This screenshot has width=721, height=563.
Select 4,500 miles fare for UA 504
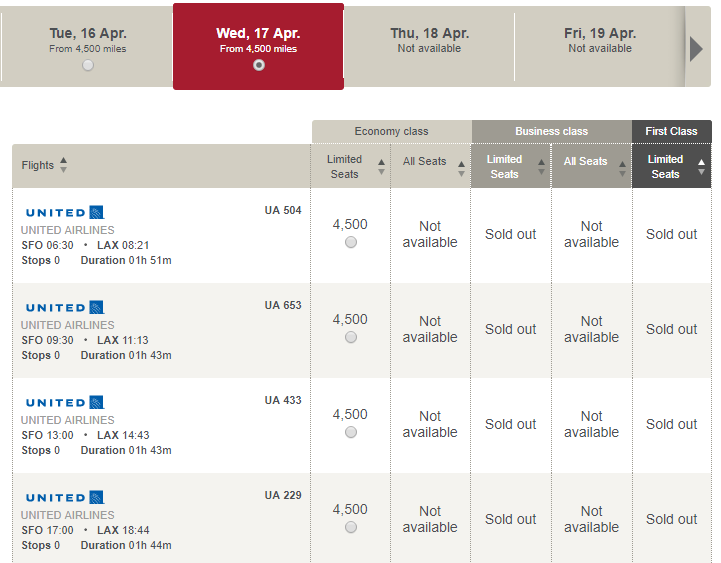click(x=350, y=242)
